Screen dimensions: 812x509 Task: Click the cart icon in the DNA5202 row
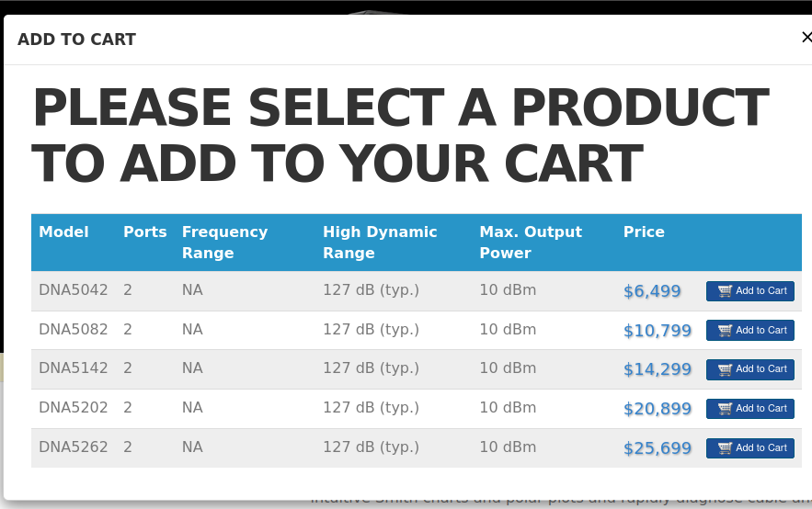click(725, 409)
